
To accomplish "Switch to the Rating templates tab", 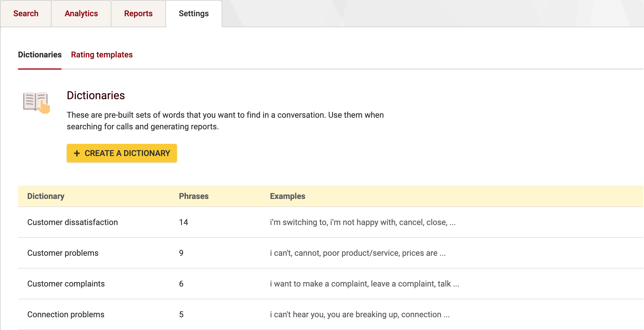I will click(102, 55).
